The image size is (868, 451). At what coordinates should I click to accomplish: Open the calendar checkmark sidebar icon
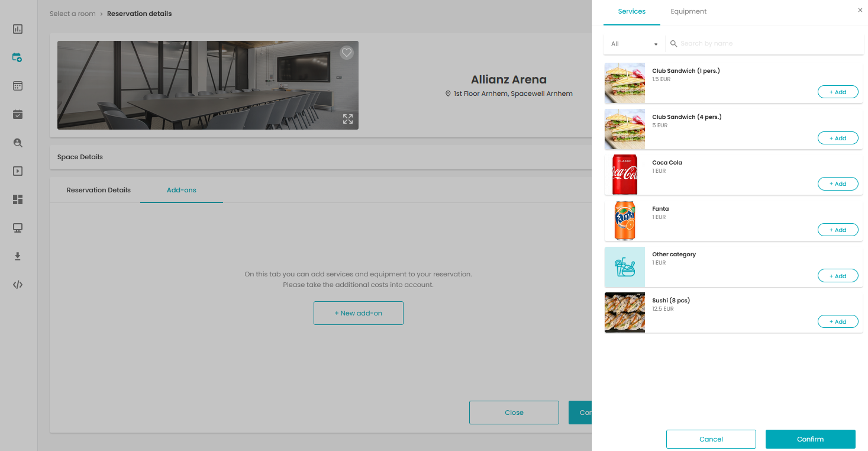point(18,114)
